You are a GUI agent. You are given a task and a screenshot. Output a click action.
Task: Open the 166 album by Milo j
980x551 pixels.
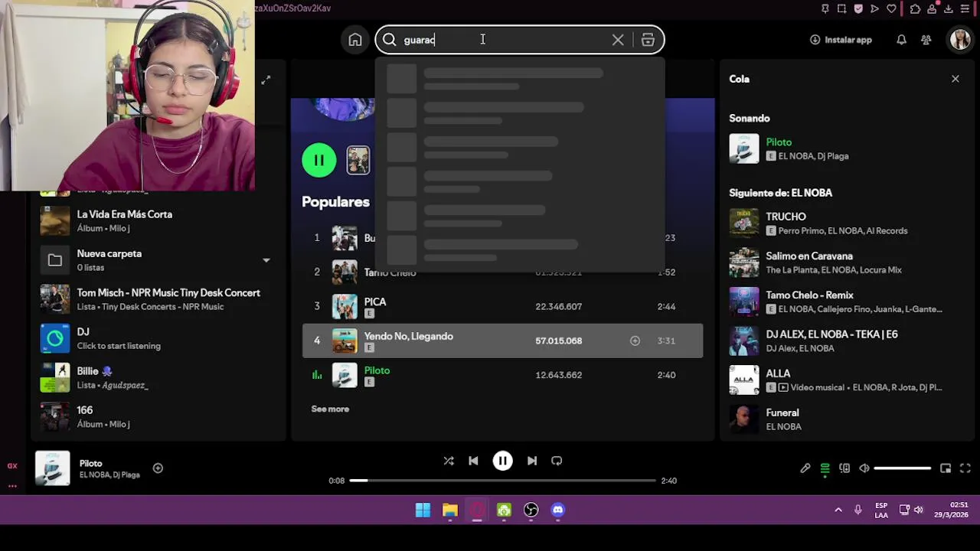[x=157, y=416]
